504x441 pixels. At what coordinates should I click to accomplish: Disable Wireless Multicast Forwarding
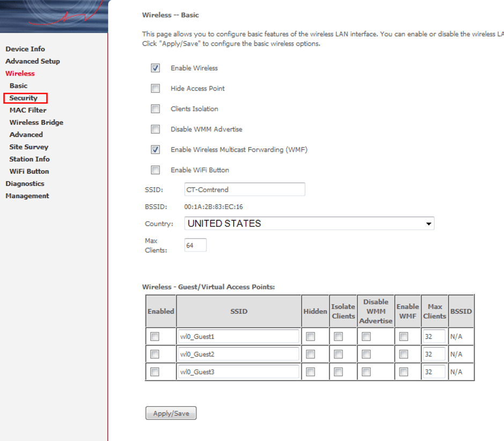[155, 150]
